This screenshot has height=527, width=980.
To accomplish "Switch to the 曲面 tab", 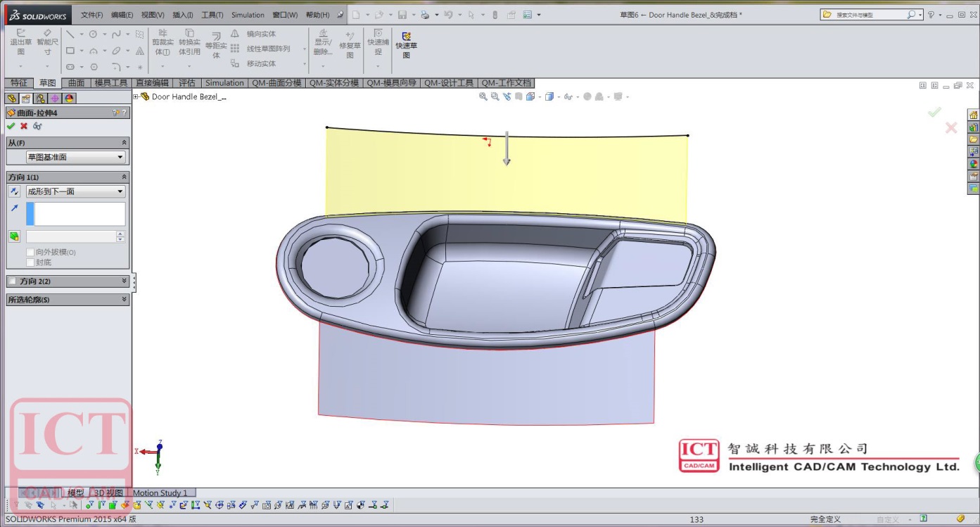I will (76, 83).
